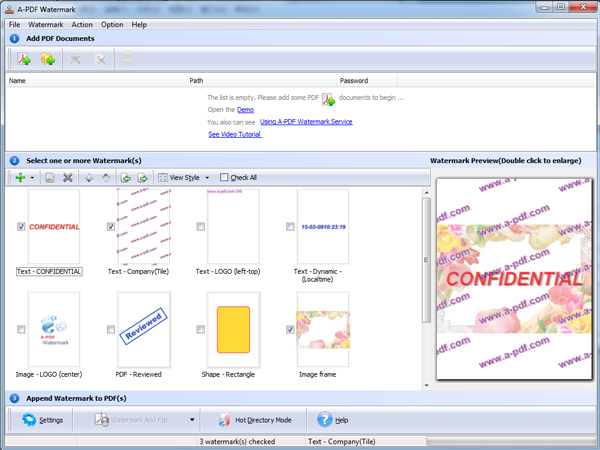Image resolution: width=600 pixels, height=450 pixels.
Task: Add a PDF file to the list
Action: [24, 59]
